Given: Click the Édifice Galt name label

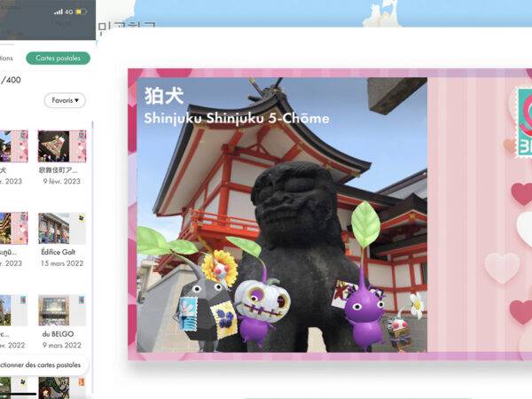Looking at the screenshot, I should point(58,252).
